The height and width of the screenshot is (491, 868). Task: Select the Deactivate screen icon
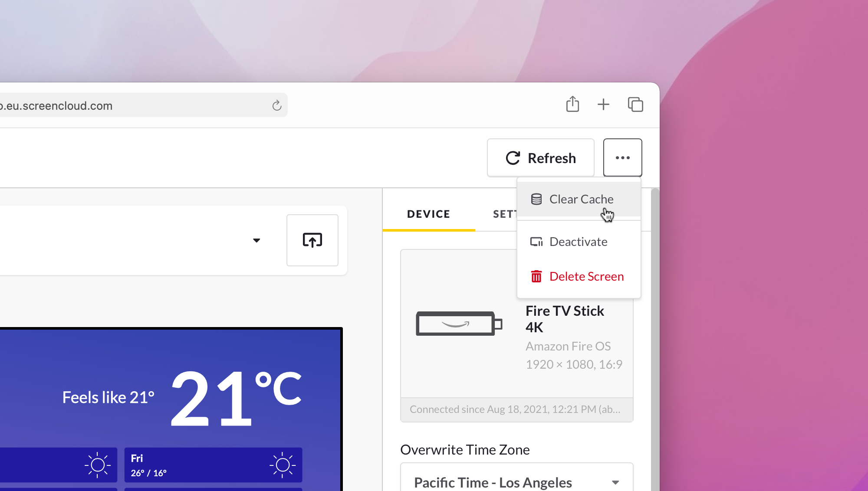[x=536, y=242]
